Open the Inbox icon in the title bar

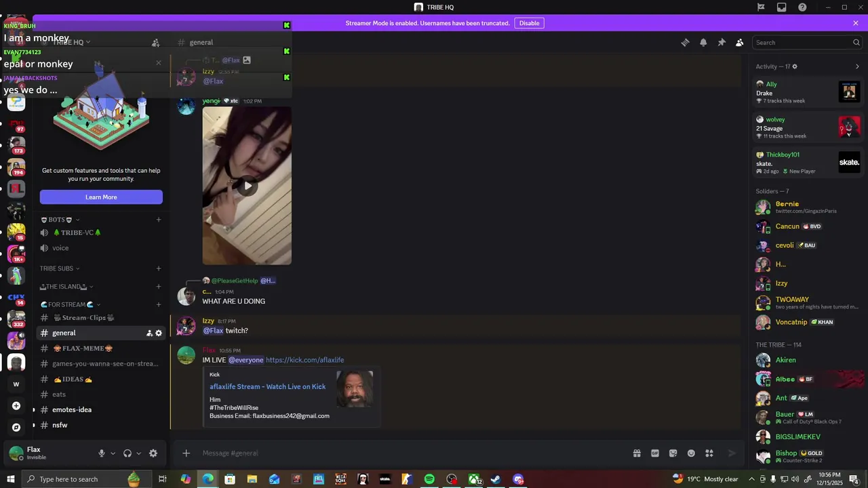[781, 7]
